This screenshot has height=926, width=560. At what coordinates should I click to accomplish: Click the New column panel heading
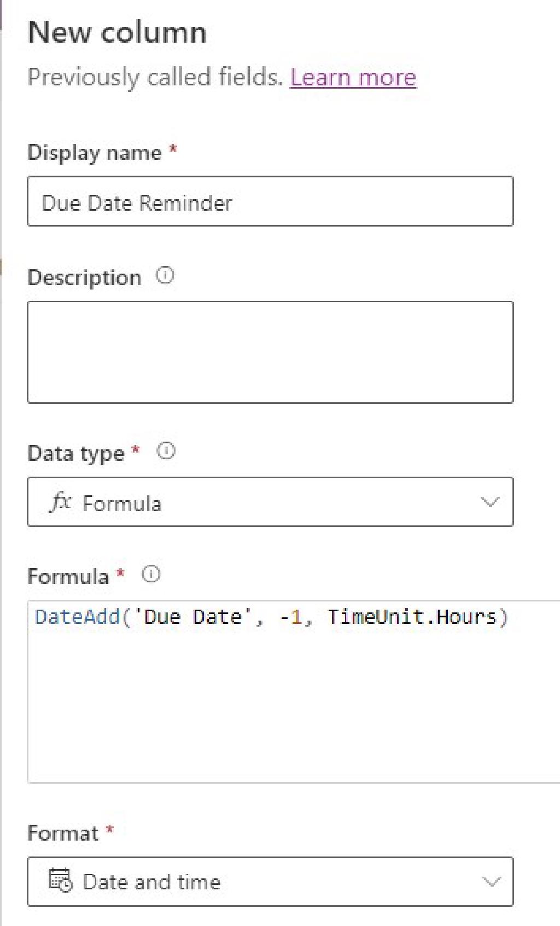(117, 32)
